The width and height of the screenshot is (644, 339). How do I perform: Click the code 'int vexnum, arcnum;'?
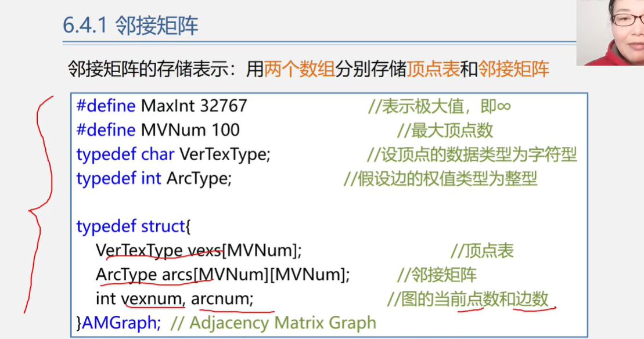tap(175, 299)
